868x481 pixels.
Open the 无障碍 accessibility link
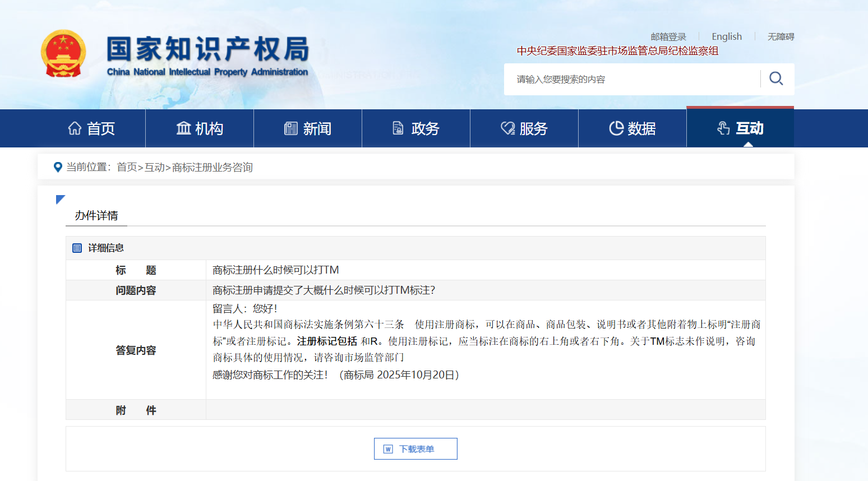[781, 36]
